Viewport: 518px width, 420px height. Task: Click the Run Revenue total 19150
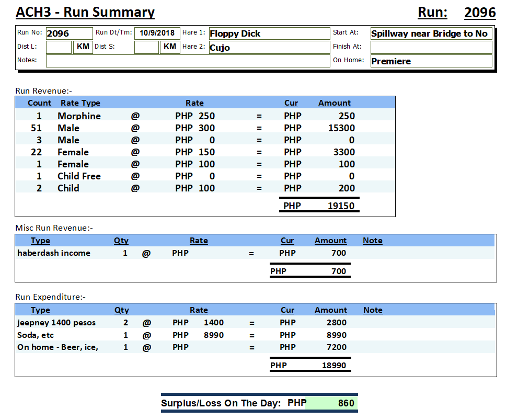click(341, 206)
